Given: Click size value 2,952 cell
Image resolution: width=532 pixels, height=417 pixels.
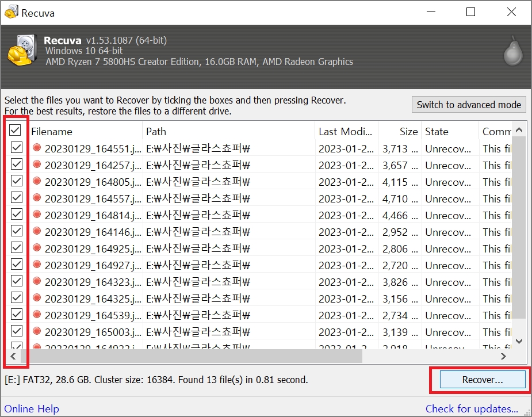Looking at the screenshot, I should point(400,232).
